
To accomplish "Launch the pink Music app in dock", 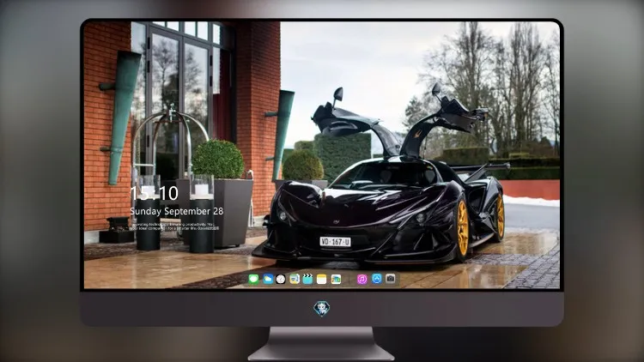I will [361, 279].
